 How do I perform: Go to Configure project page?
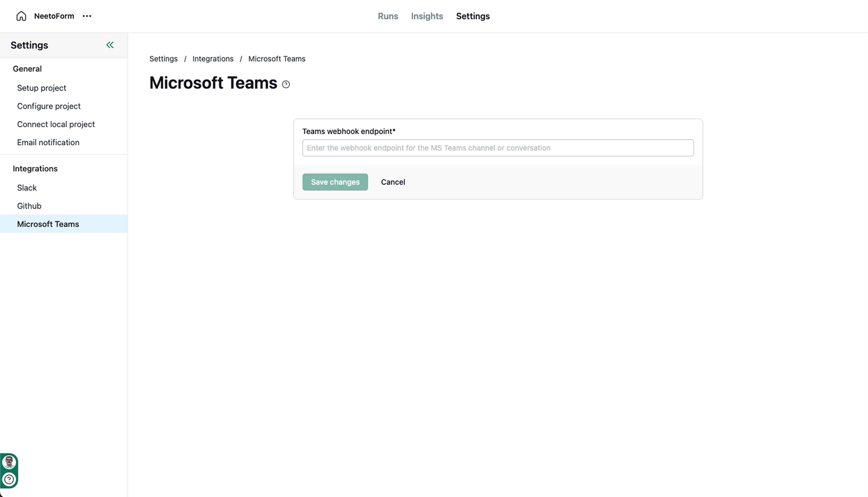click(49, 106)
